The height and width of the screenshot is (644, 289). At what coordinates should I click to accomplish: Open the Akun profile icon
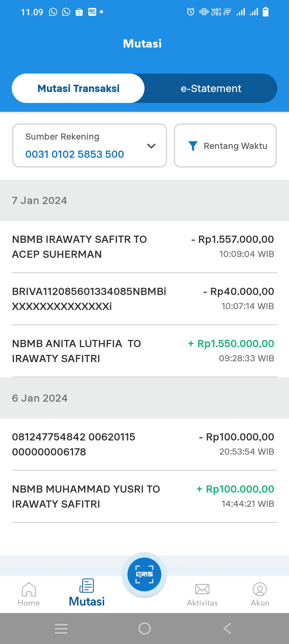click(260, 589)
